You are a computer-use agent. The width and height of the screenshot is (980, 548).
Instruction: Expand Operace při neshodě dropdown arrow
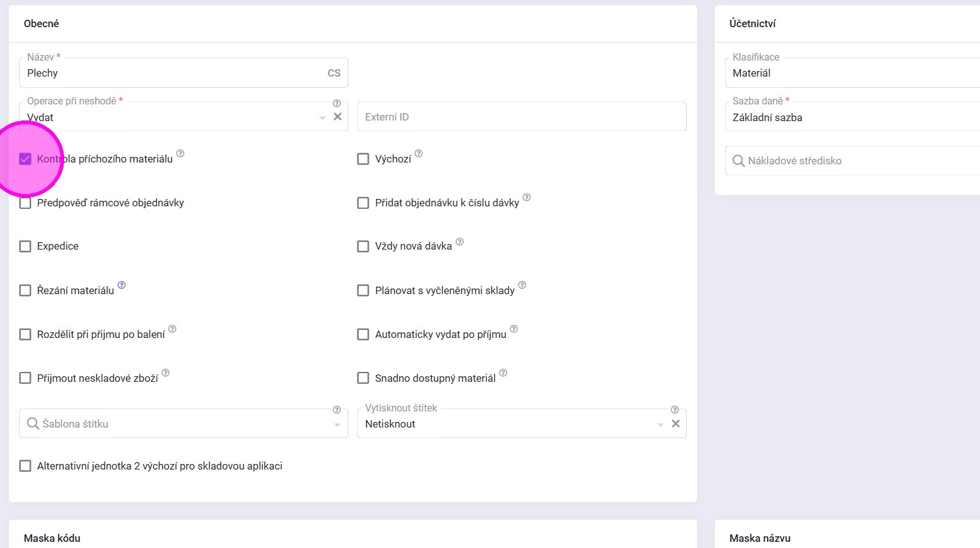click(322, 118)
